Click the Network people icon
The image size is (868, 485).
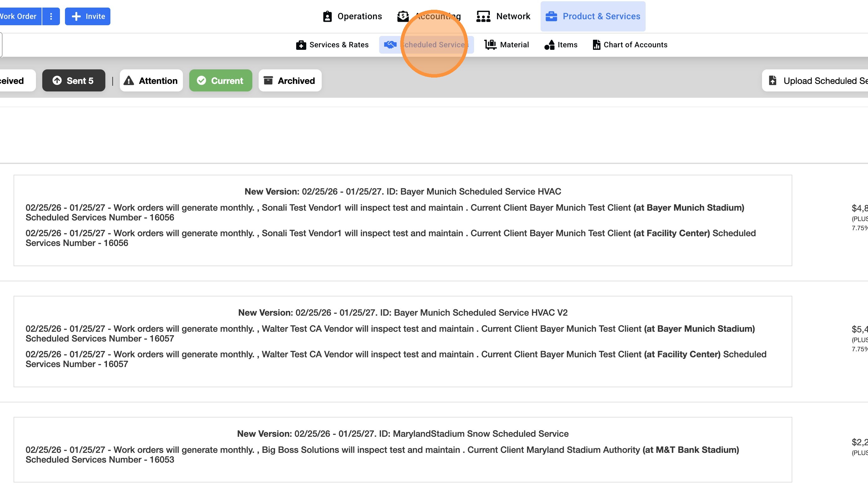point(483,16)
